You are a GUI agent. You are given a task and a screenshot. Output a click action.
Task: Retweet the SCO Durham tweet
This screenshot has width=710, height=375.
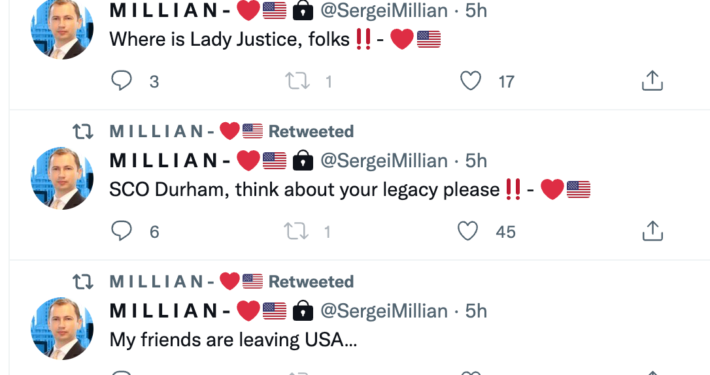tap(297, 231)
